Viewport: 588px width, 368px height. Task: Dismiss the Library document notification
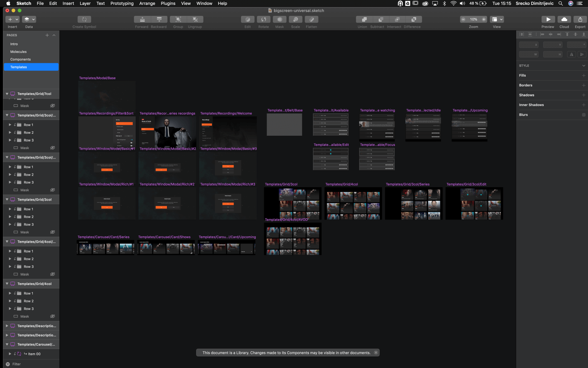pos(376,353)
